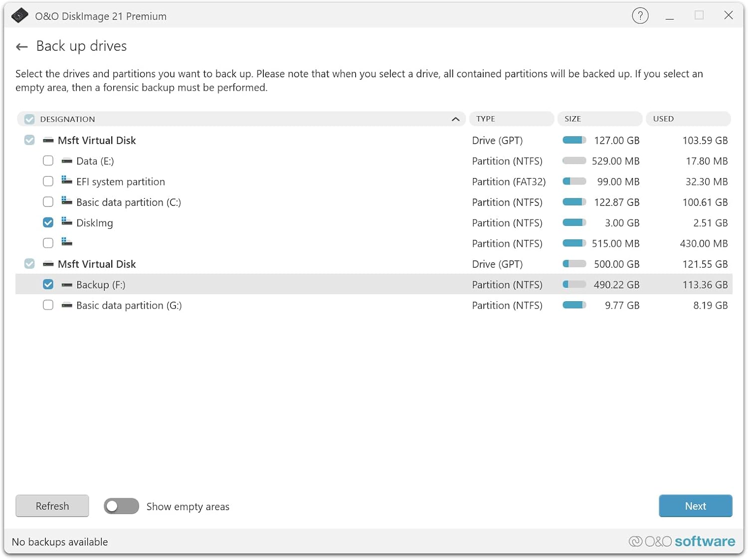This screenshot has height=560, width=748.
Task: Click the drive icon of the second Msft Virtual Disk
Action: (48, 264)
